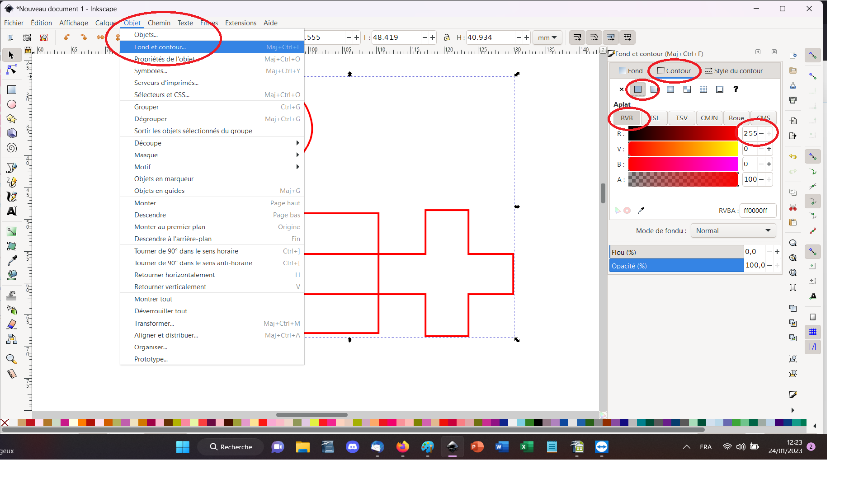Switch to the Contour tab
868x488 pixels.
coord(674,71)
